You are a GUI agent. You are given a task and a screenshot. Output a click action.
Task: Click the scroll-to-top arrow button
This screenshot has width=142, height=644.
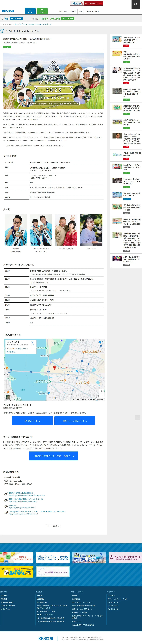click(138, 418)
